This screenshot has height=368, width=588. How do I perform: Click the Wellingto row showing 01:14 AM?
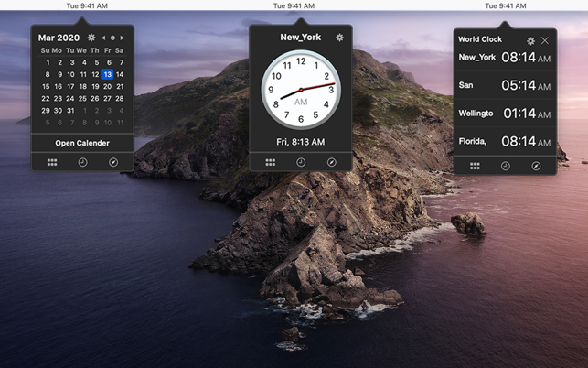click(505, 114)
